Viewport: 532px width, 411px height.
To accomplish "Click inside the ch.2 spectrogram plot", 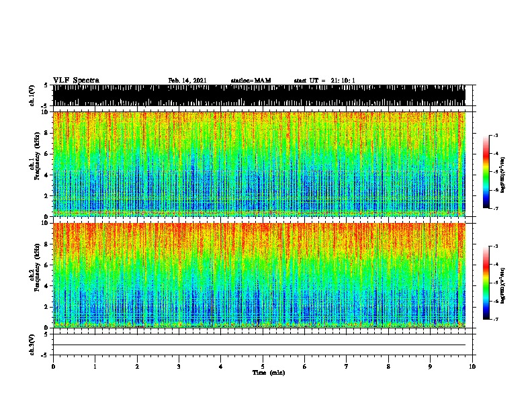I will [259, 275].
